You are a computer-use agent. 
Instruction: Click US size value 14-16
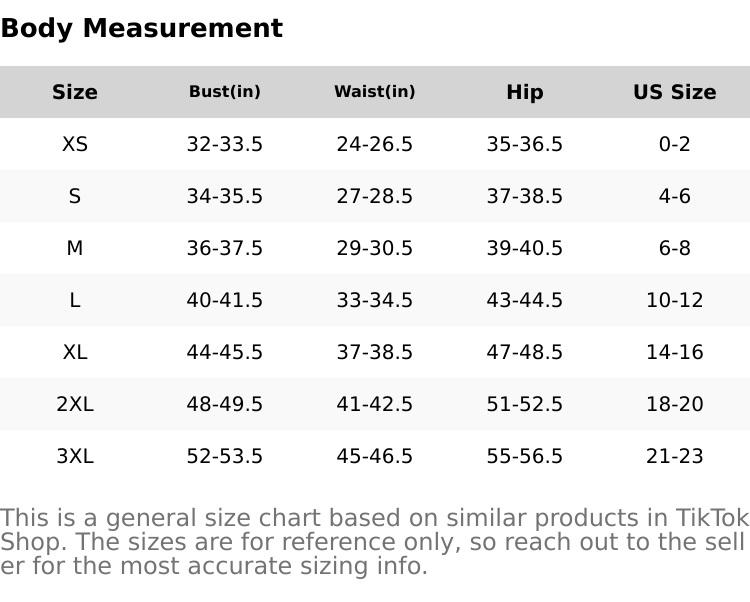coord(675,352)
